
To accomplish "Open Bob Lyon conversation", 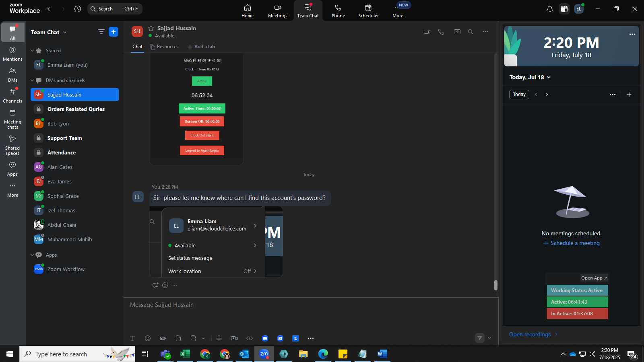I will [x=74, y=123].
